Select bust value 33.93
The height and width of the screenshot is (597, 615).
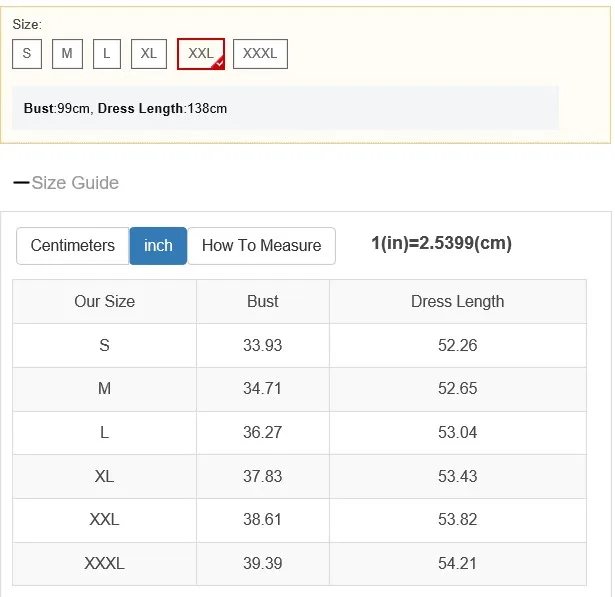262,346
